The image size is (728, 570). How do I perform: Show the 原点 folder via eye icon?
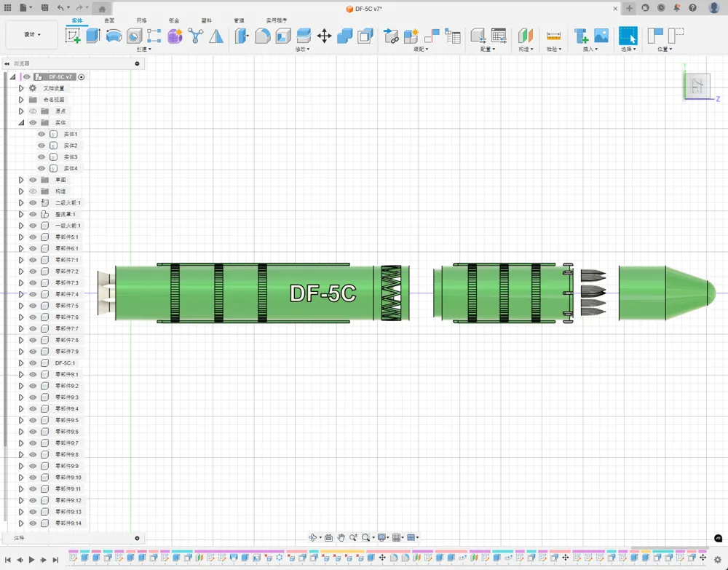33,111
